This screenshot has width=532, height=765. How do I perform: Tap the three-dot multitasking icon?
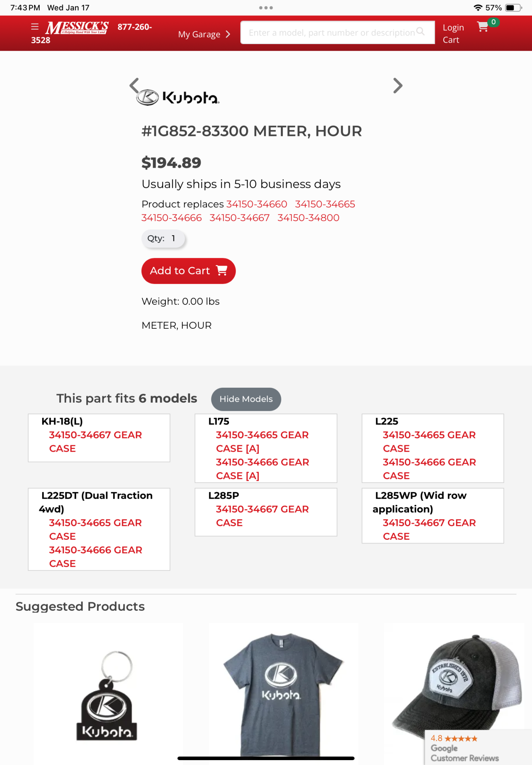coord(266,7)
